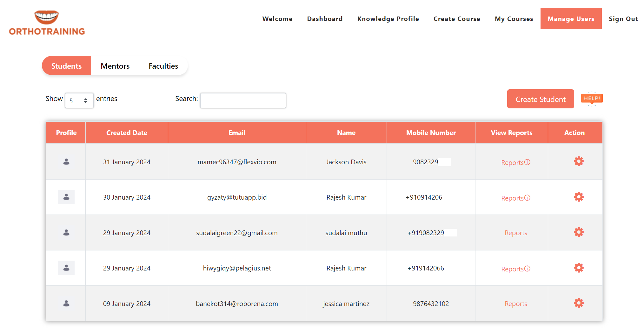Click the Create Student button
This screenshot has height=328, width=644.
(x=540, y=99)
